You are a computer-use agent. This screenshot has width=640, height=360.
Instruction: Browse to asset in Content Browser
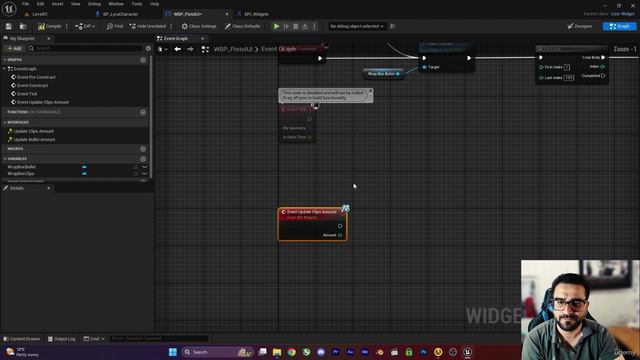click(x=23, y=26)
